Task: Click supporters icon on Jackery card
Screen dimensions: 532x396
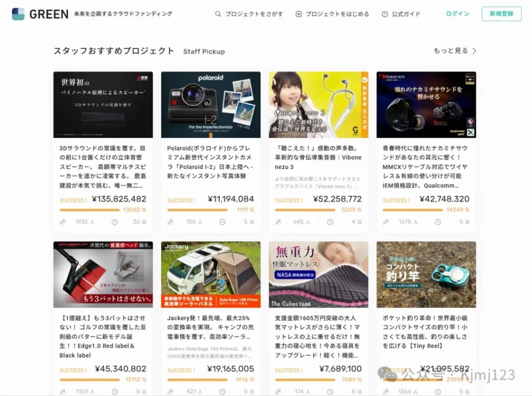Action: (x=170, y=392)
